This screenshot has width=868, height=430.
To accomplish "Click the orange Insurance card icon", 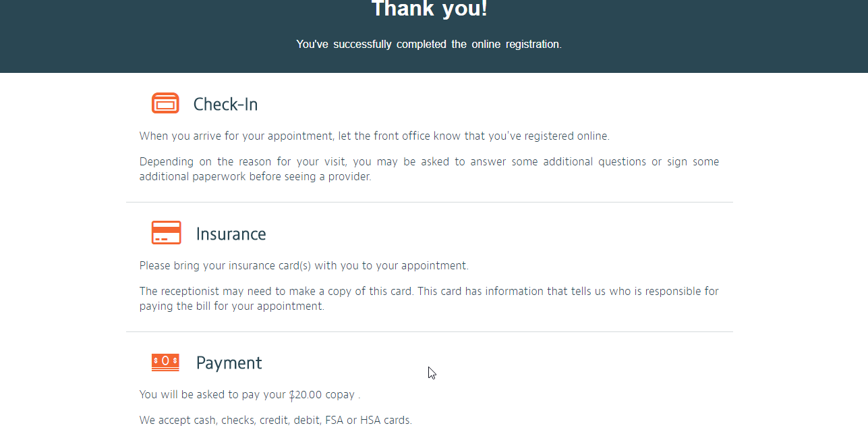I will click(166, 233).
